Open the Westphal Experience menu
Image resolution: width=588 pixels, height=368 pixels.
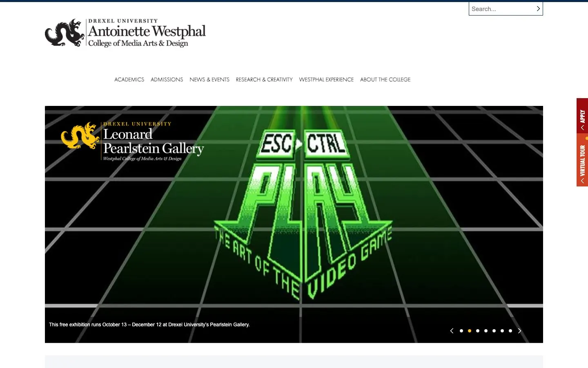coord(326,80)
